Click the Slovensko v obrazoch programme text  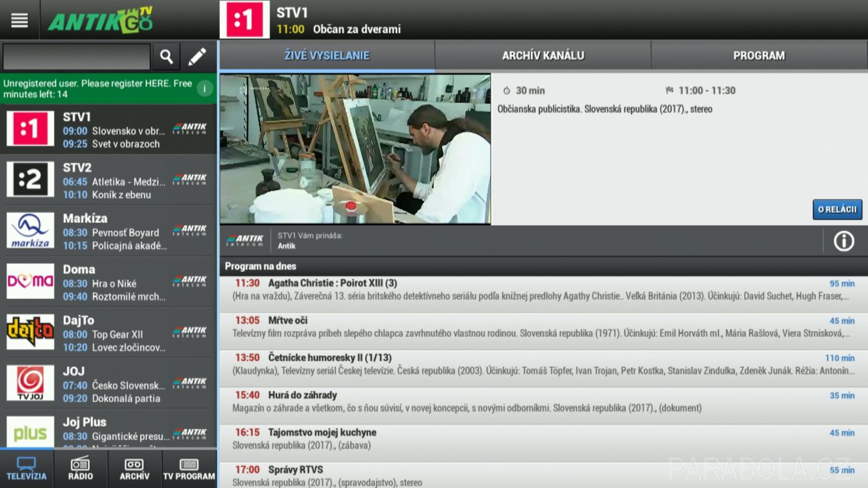coord(128,131)
